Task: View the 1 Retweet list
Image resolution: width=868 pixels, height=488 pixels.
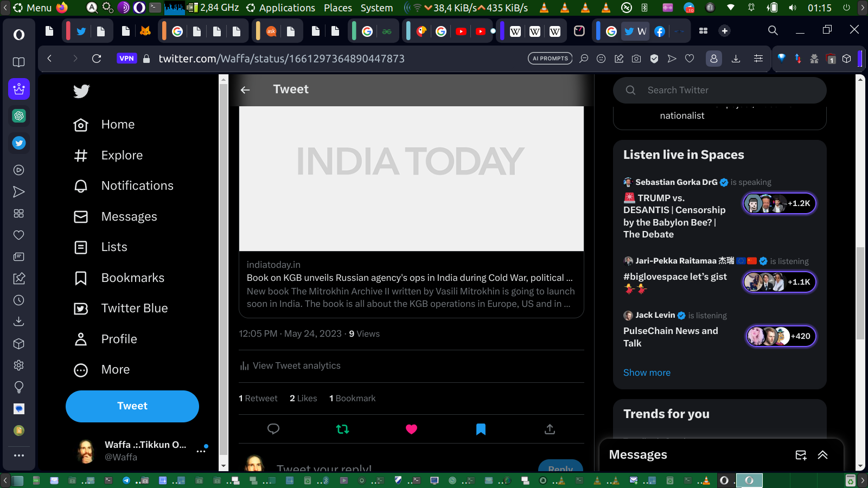Action: point(258,399)
